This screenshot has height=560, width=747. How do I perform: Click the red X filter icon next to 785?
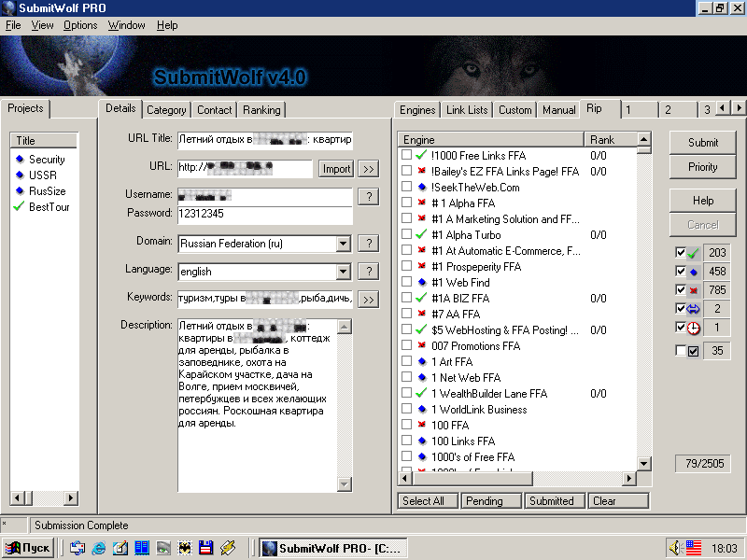(x=693, y=290)
